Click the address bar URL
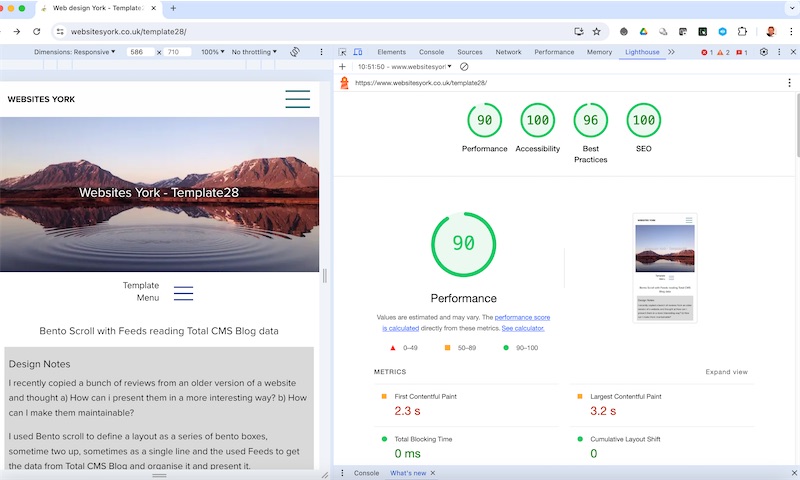The height and width of the screenshot is (480, 800). pos(129,32)
